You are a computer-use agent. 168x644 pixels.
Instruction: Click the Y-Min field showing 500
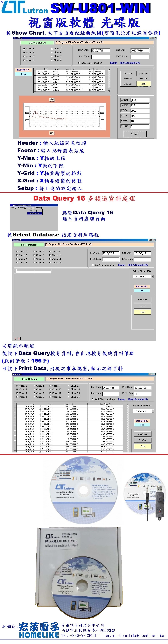(x=140, y=116)
